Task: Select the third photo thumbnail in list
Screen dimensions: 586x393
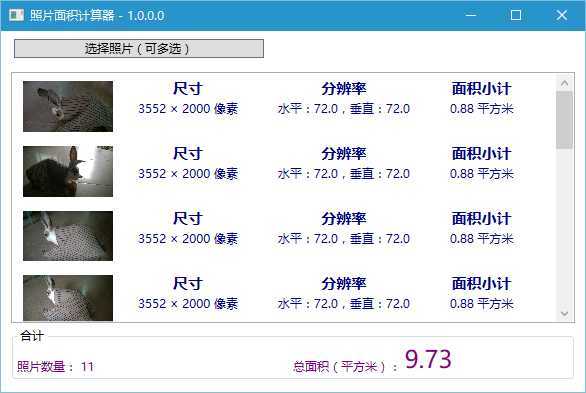Action: pos(68,236)
